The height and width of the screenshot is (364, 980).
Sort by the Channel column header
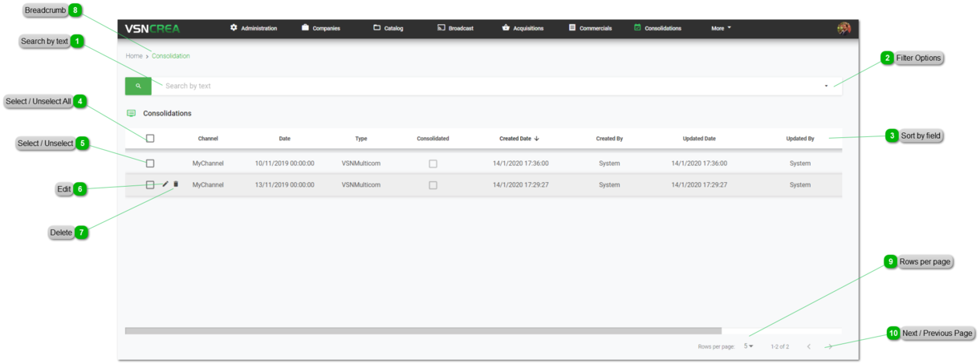[x=208, y=139]
